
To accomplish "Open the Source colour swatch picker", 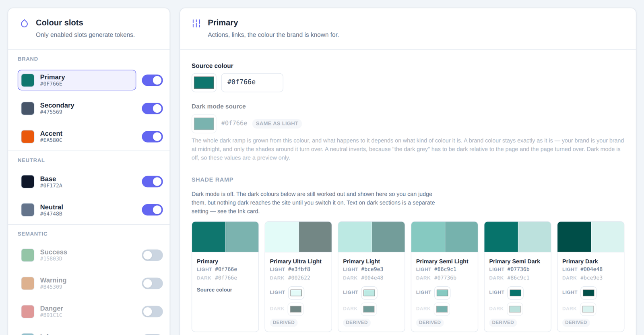I will point(204,83).
